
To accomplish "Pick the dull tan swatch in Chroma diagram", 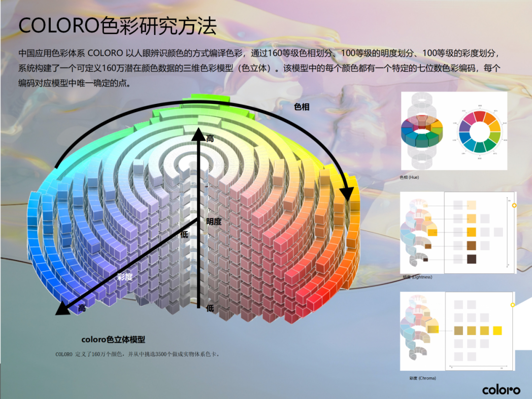I will click(x=459, y=331).
